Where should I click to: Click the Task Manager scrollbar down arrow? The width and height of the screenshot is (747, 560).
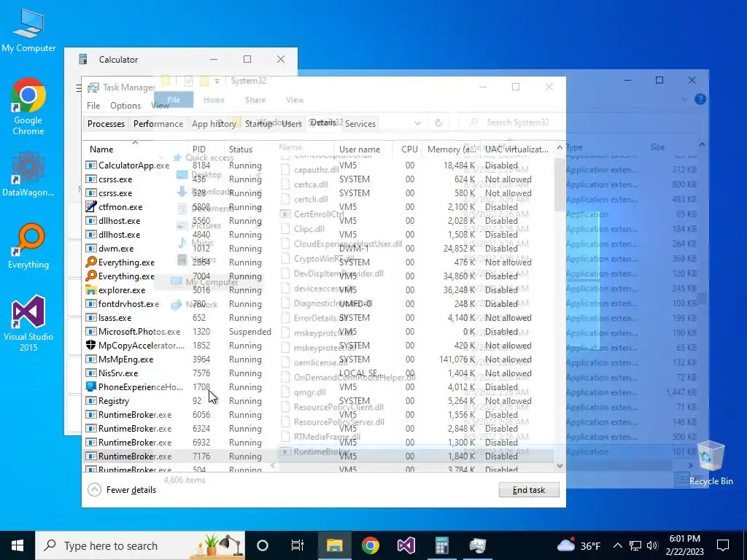tap(560, 466)
